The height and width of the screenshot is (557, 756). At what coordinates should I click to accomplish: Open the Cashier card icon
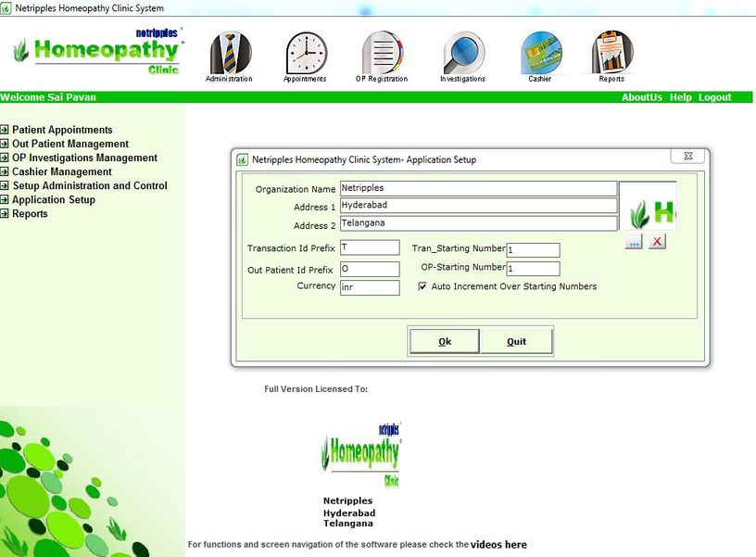(540, 57)
